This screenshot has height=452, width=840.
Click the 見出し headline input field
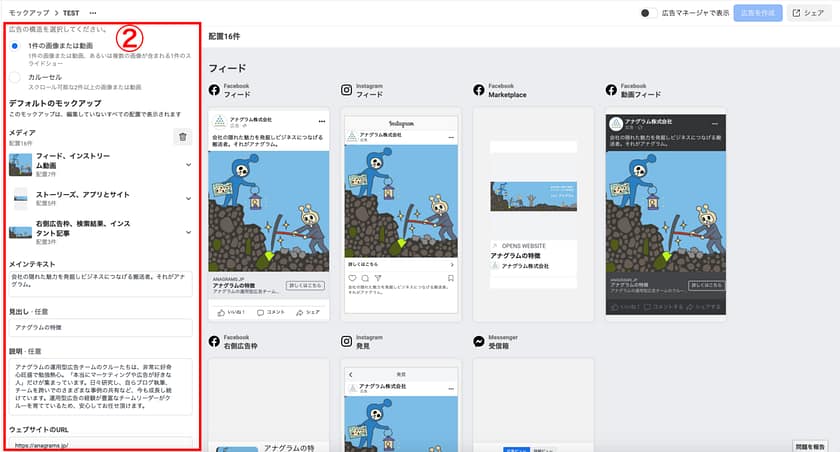coord(100,328)
